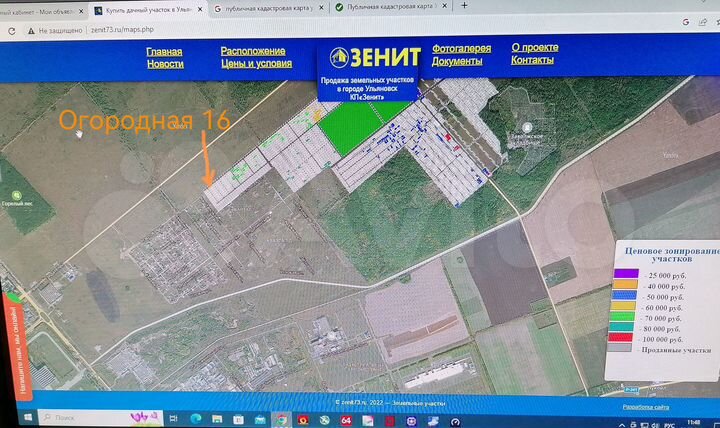Switch to Купить дачный участок tab
The height and width of the screenshot is (428, 720).
click(x=150, y=8)
